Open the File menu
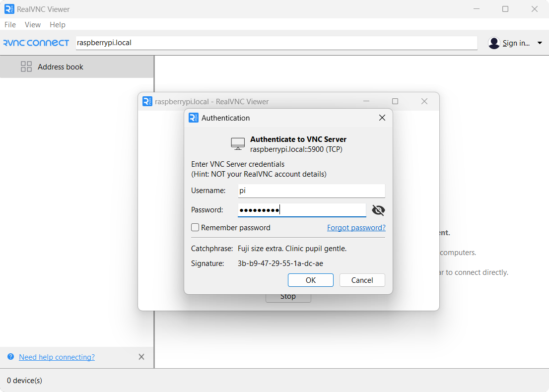549x392 pixels. pos(10,24)
